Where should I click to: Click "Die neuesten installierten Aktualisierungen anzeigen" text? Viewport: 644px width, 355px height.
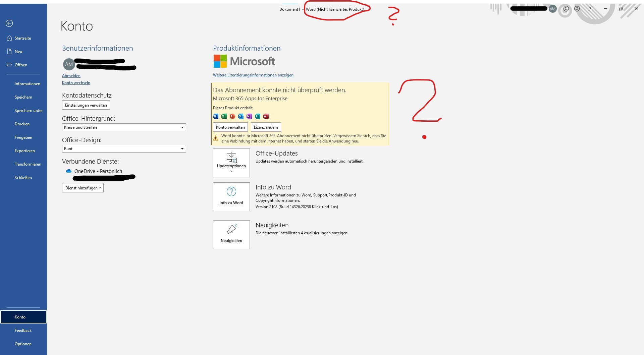click(302, 233)
